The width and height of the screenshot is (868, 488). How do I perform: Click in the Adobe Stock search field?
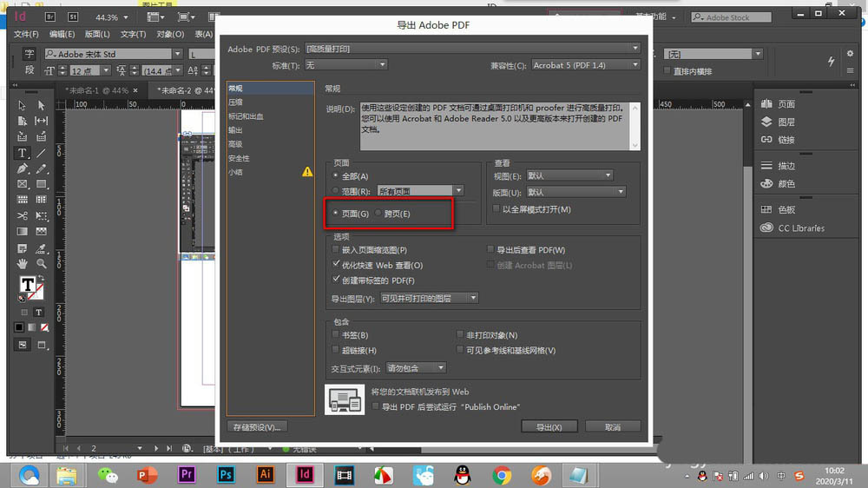[x=731, y=17]
